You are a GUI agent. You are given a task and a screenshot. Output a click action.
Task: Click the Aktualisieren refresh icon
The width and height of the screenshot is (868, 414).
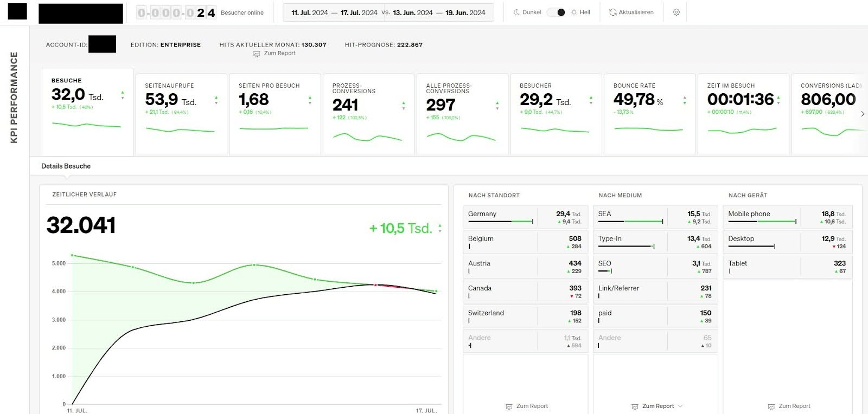[612, 12]
